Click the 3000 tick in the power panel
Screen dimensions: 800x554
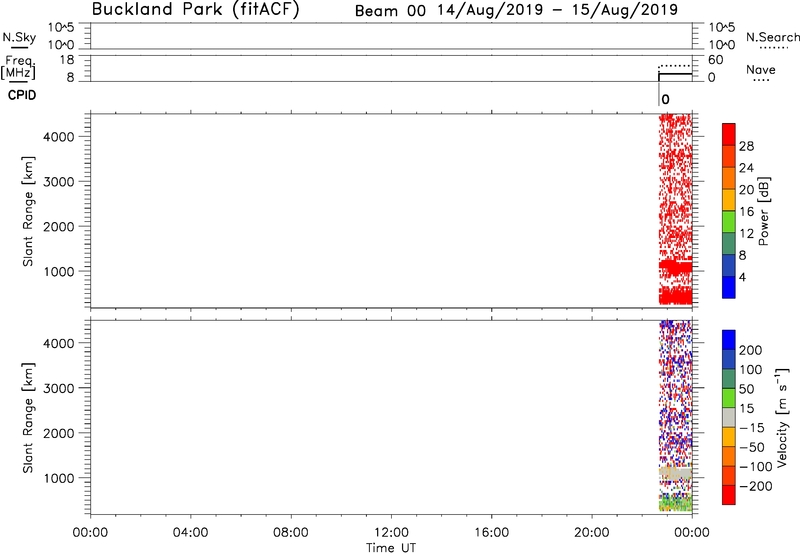tap(59, 182)
